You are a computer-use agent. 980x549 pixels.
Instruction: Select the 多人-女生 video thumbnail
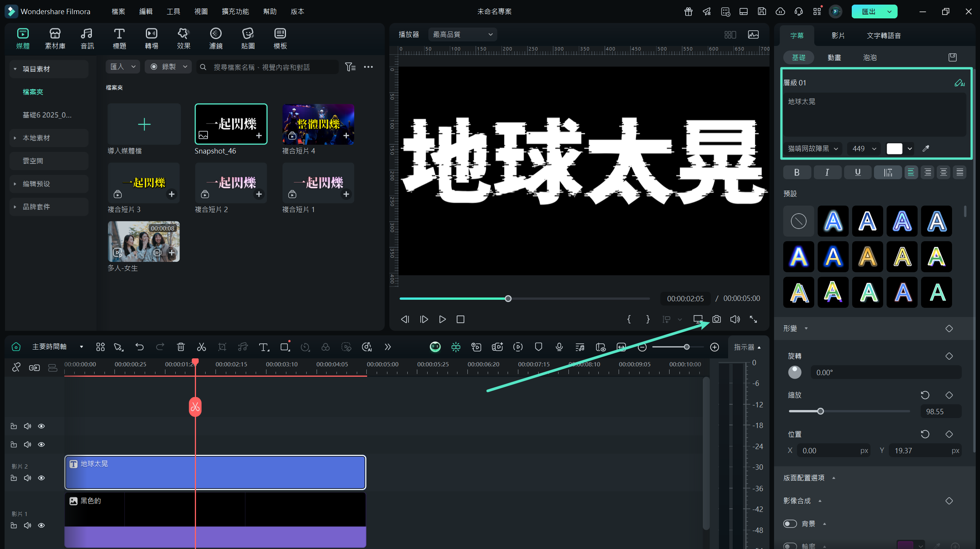pos(144,242)
